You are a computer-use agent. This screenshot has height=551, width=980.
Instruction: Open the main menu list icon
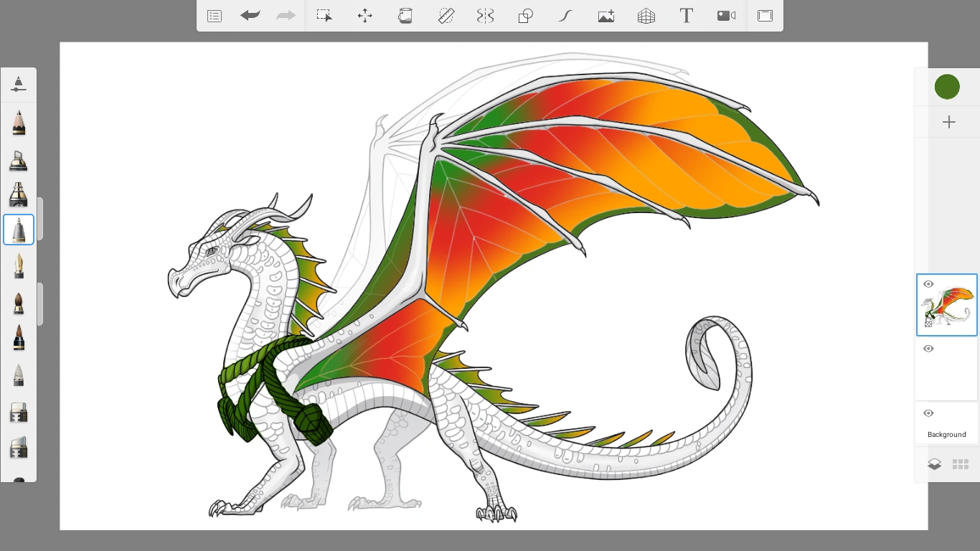(x=215, y=16)
